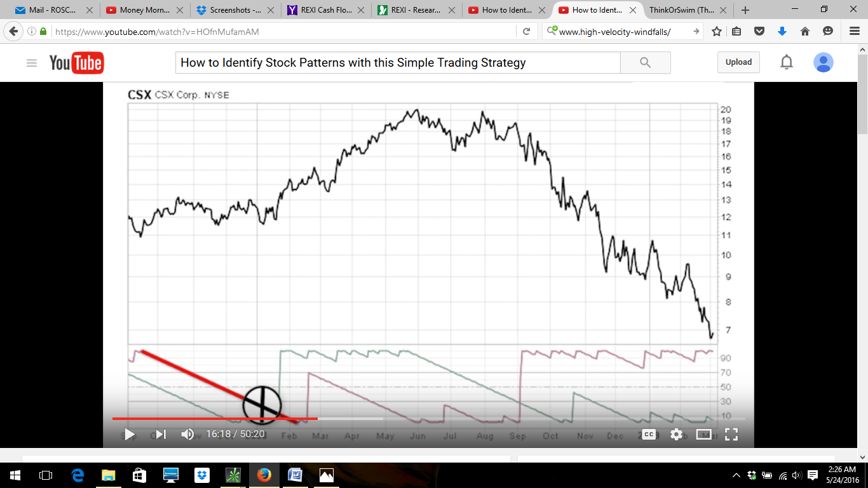
Task: Enter full screen video mode
Action: (731, 434)
